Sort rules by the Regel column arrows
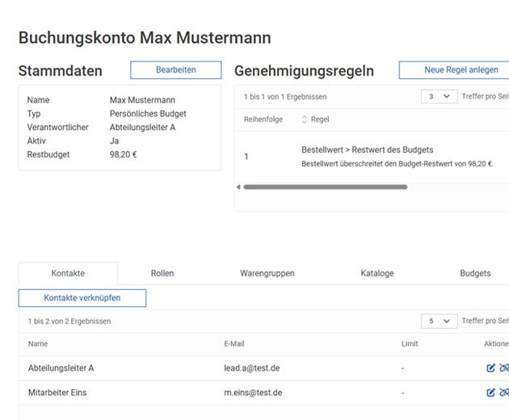The height and width of the screenshot is (420, 509). coord(305,120)
